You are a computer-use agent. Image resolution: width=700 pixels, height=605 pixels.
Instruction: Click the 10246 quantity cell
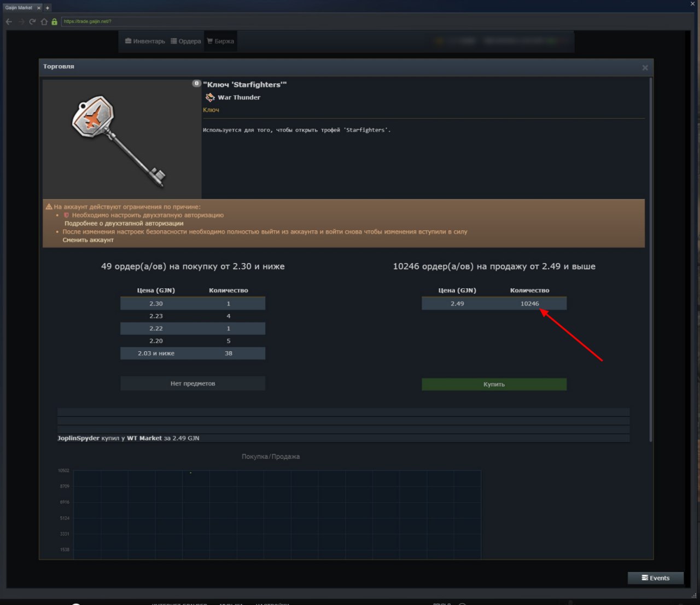[x=529, y=304]
